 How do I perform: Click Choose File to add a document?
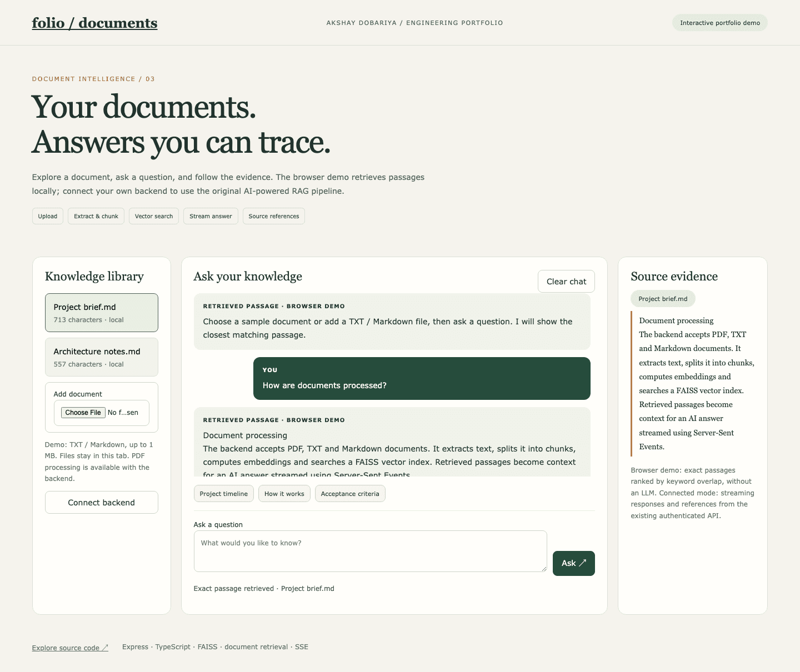(83, 413)
